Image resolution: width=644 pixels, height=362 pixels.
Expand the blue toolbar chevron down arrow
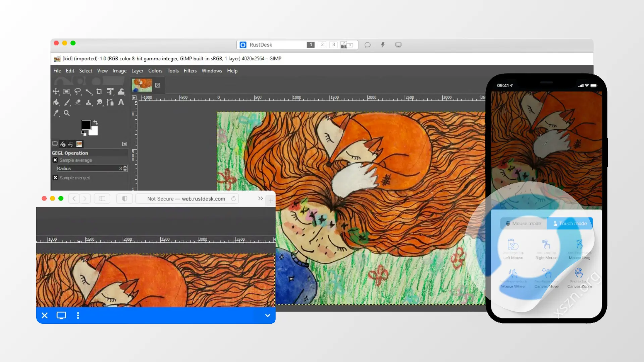tap(268, 315)
